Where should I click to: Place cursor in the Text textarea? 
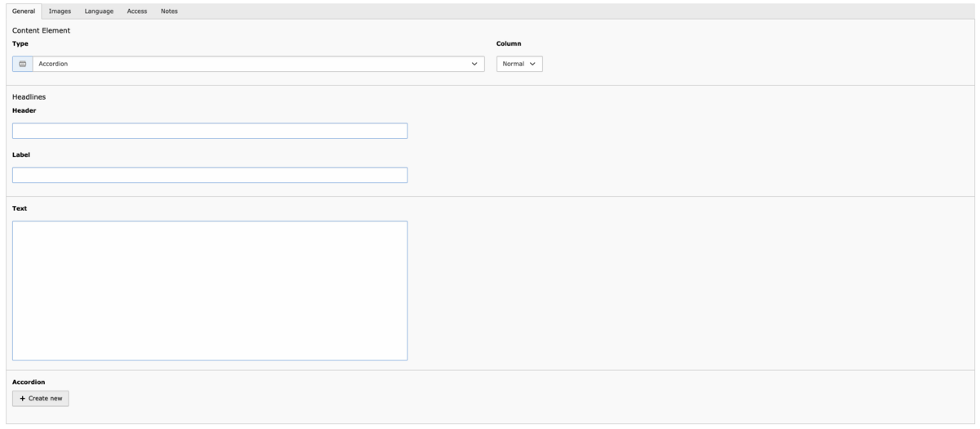pos(209,290)
